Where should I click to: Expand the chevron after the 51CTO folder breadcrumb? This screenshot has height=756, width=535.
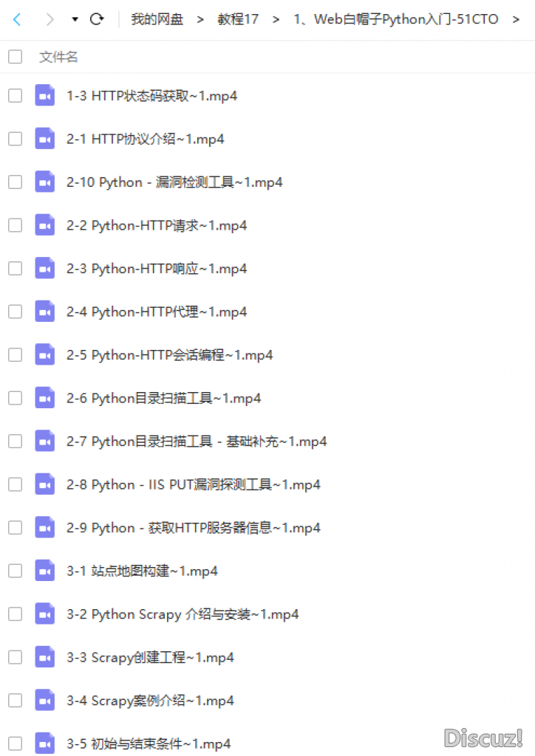click(516, 19)
